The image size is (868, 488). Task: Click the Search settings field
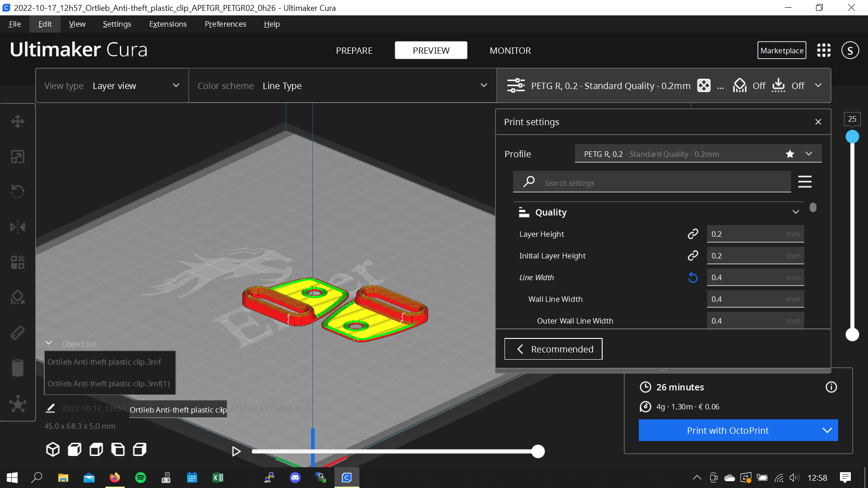(652, 182)
